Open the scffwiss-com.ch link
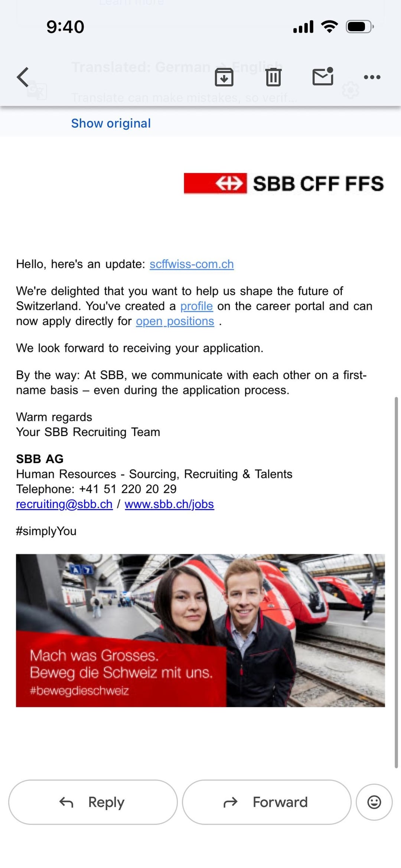The width and height of the screenshot is (401, 868). coord(192,264)
